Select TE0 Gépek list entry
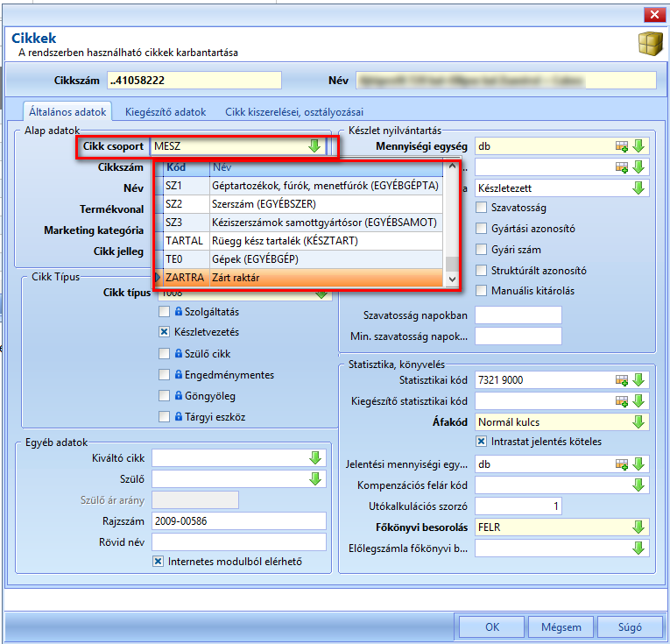Screen dimensions: 670x644 tap(303, 259)
